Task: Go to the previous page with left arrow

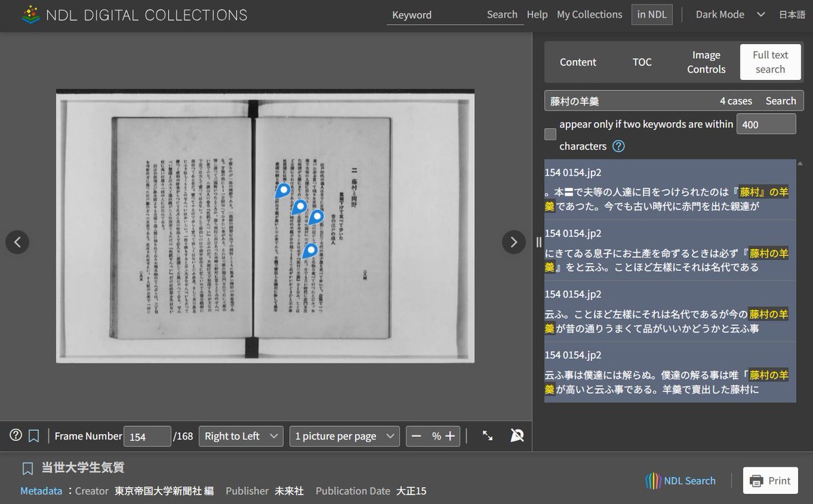Action: pos(18,242)
